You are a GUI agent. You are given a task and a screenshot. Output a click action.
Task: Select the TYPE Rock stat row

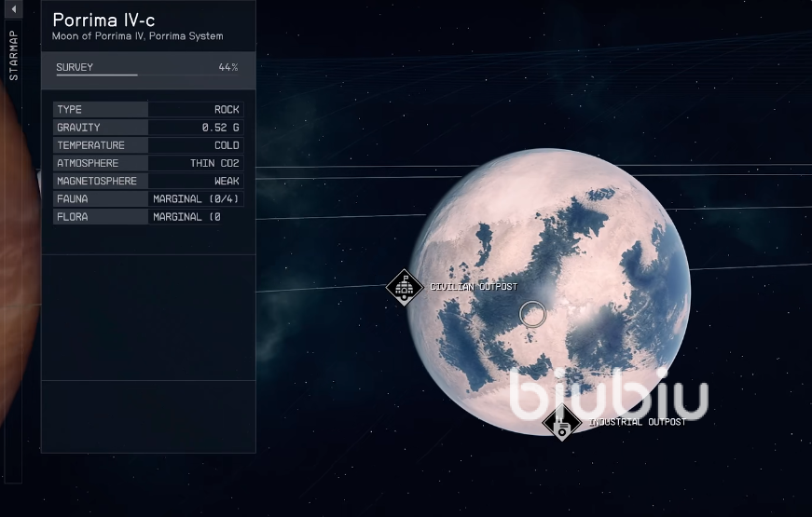pyautogui.click(x=147, y=110)
